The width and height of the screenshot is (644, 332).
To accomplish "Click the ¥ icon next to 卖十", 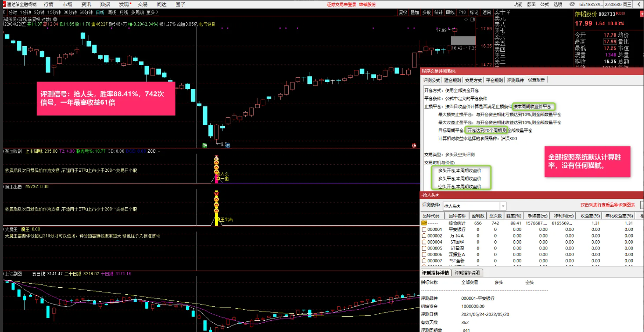I will pos(508,12).
